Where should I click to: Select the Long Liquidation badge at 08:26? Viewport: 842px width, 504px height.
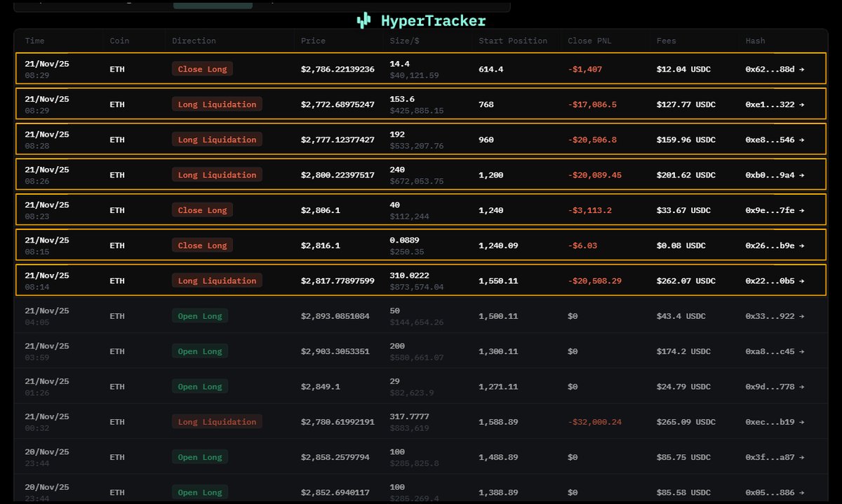217,175
